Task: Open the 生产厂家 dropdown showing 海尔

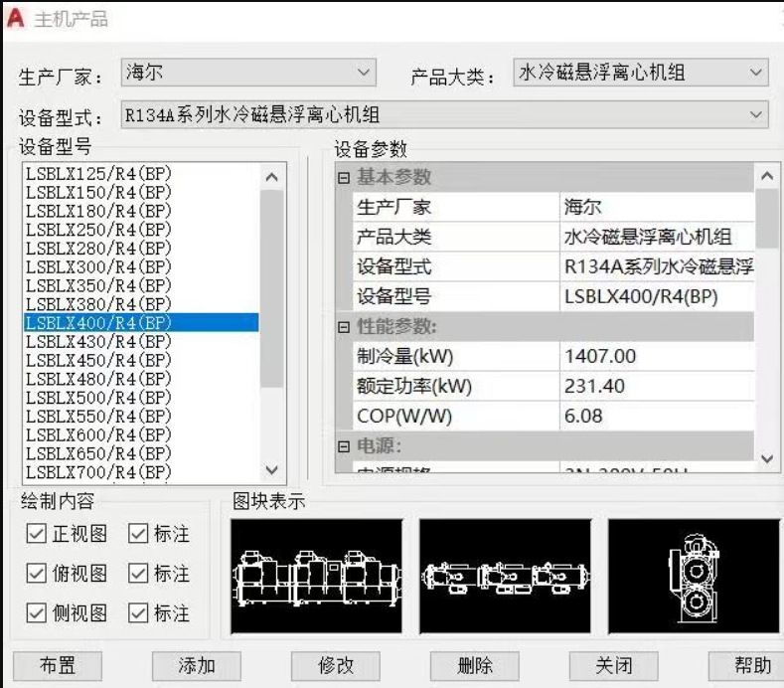Action: click(x=248, y=73)
